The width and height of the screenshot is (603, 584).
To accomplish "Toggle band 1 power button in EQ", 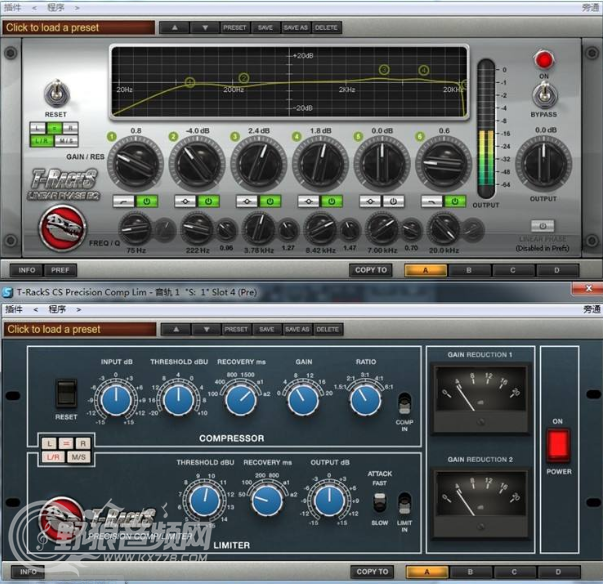I will pos(147,201).
